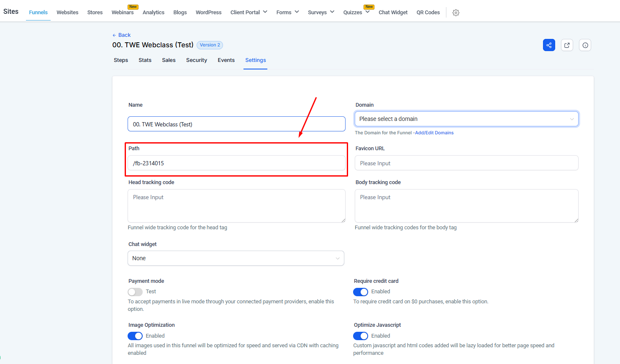Image resolution: width=620 pixels, height=364 pixels.
Task: Open the Forms dropdown menu
Action: (287, 13)
